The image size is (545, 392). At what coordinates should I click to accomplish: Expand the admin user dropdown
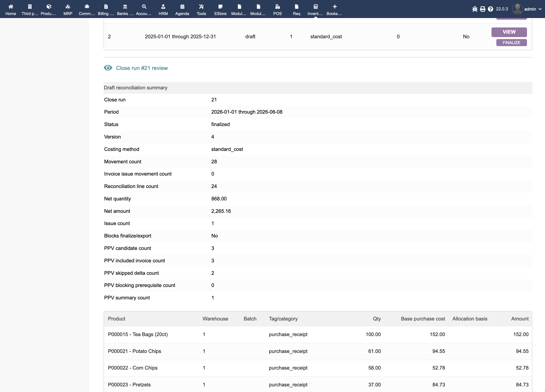527,9
